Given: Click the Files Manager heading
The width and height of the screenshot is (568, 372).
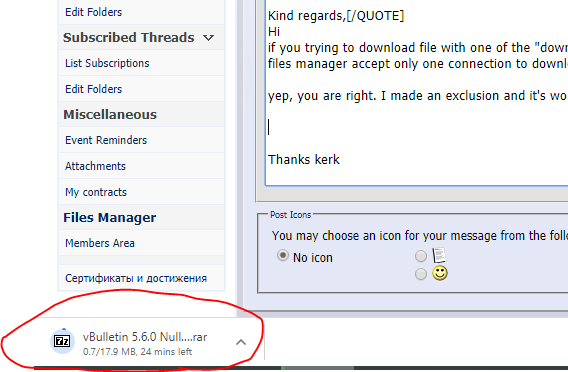Looking at the screenshot, I should coord(110,217).
